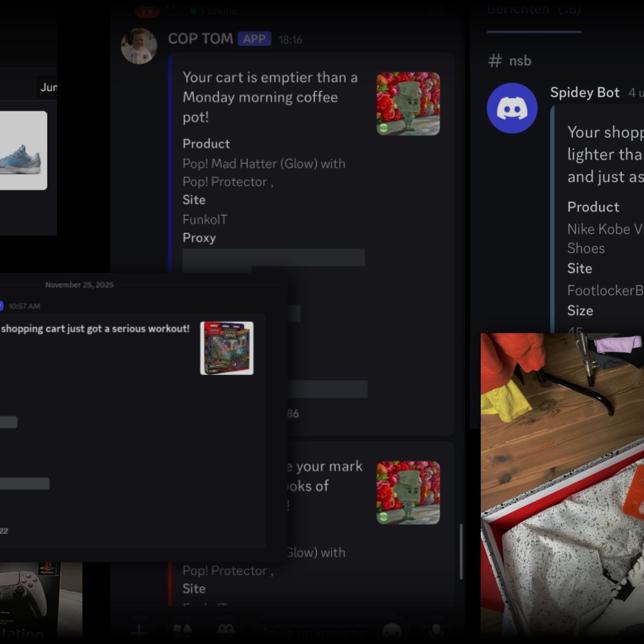Click the hashtag icon beside nsb

point(495,61)
